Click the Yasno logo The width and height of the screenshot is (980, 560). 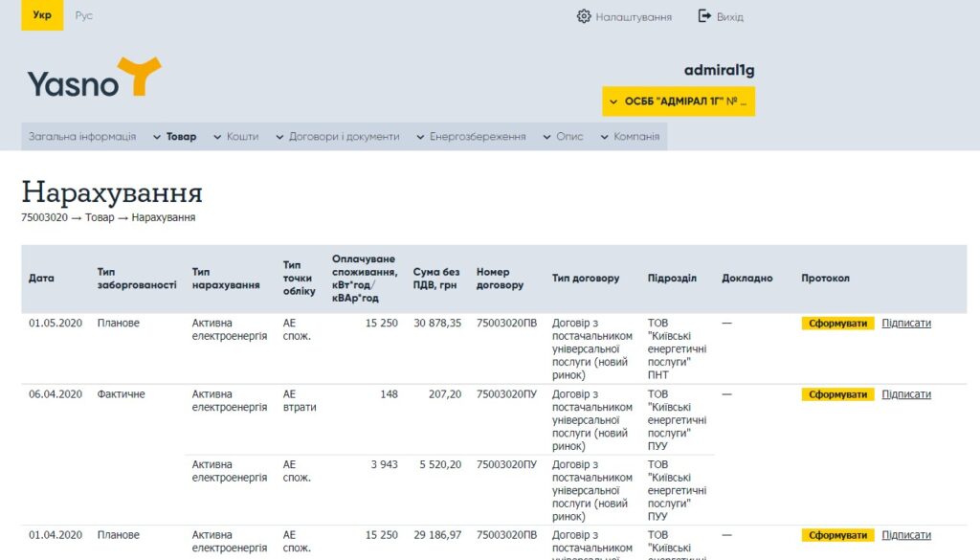click(x=94, y=78)
